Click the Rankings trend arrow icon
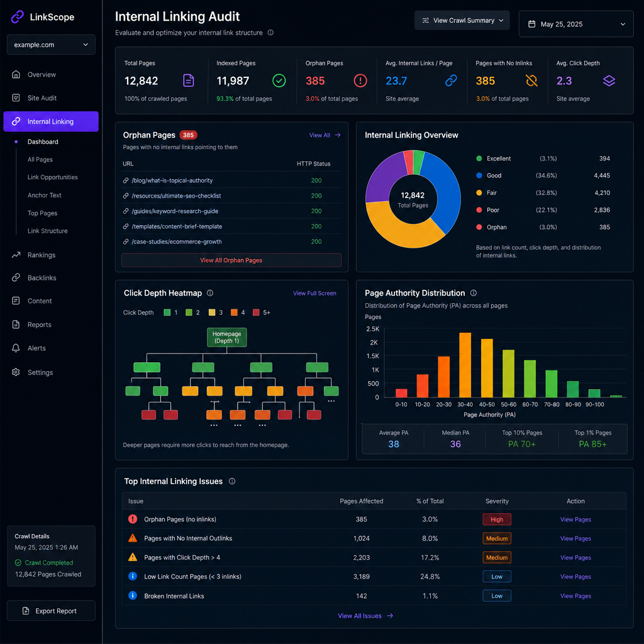The width and height of the screenshot is (644, 644). (x=16, y=255)
